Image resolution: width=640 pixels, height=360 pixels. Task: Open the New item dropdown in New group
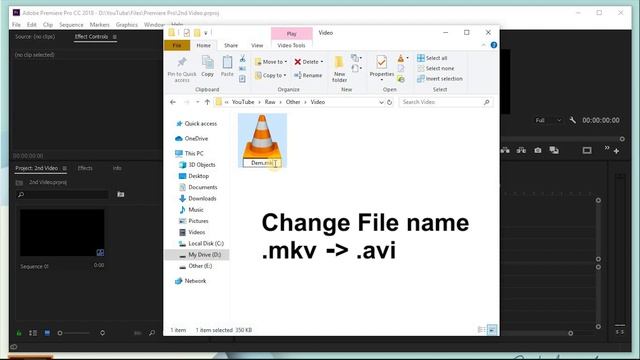tap(356, 58)
